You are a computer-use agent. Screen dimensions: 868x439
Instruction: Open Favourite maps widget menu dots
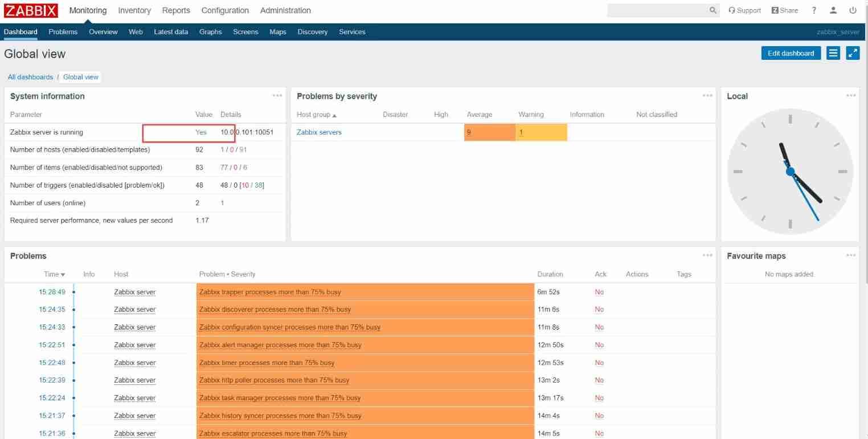pos(851,255)
